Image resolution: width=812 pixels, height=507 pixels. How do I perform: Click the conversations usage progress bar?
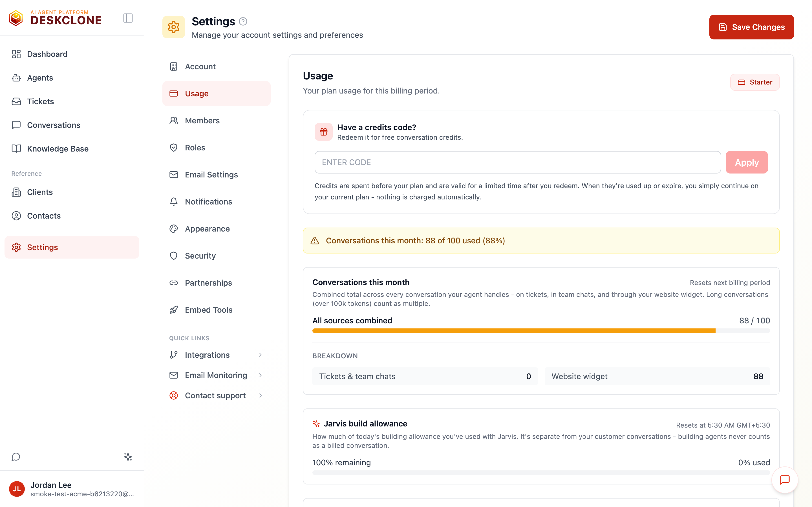(x=541, y=331)
